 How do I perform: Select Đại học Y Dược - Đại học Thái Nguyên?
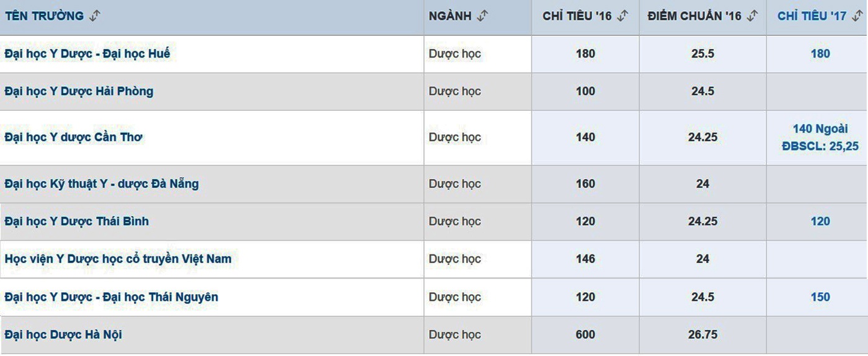(111, 297)
